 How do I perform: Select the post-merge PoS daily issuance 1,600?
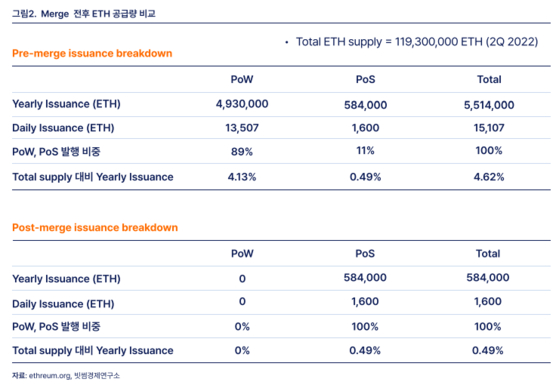point(365,302)
